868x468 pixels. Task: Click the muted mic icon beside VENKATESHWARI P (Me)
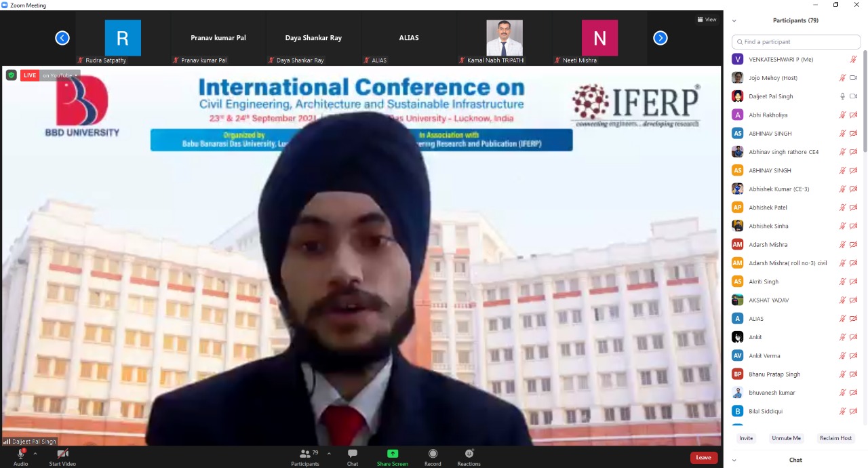click(x=854, y=60)
